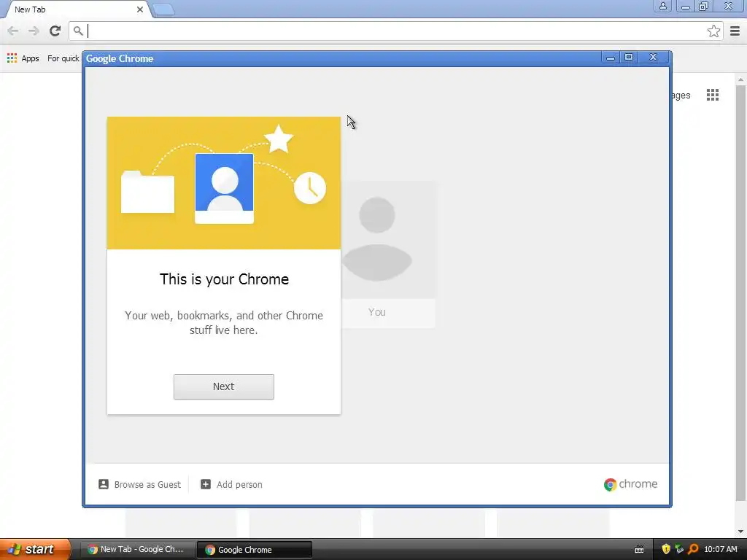This screenshot has height=560, width=747.
Task: Click the profile person button in title bar
Action: [x=662, y=6]
